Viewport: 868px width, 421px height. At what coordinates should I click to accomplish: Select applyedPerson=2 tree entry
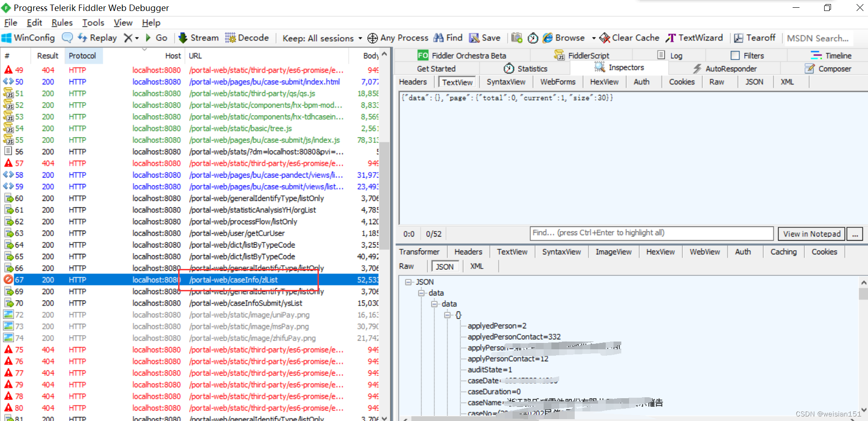pos(497,326)
